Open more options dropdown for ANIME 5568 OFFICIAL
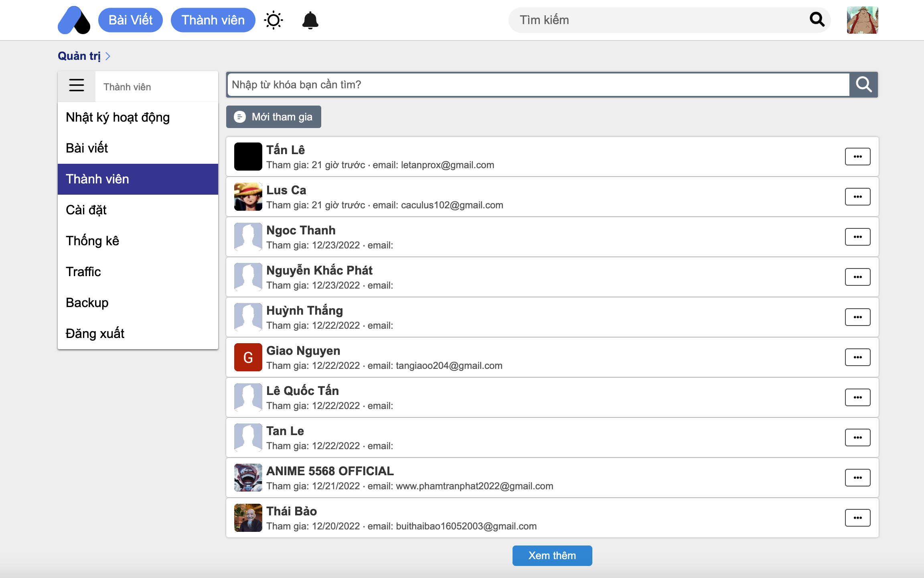This screenshot has height=578, width=924. pyautogui.click(x=858, y=477)
